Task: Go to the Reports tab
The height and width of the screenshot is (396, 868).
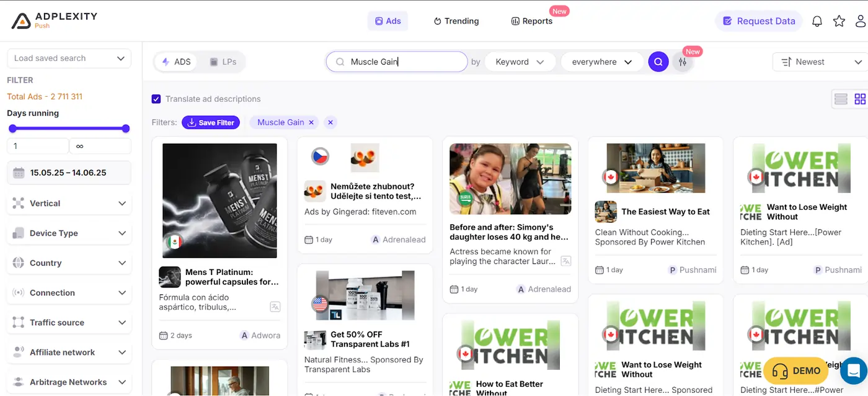Action: click(532, 20)
